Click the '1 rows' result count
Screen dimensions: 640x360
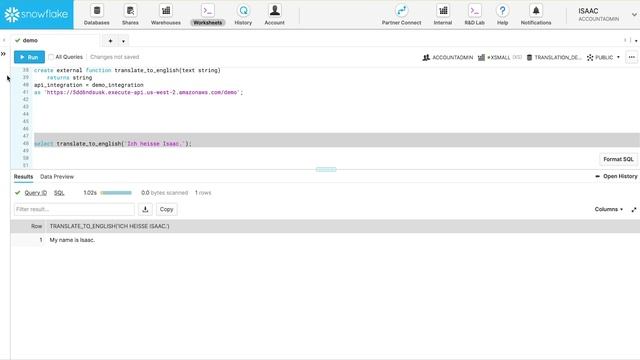coord(203,193)
